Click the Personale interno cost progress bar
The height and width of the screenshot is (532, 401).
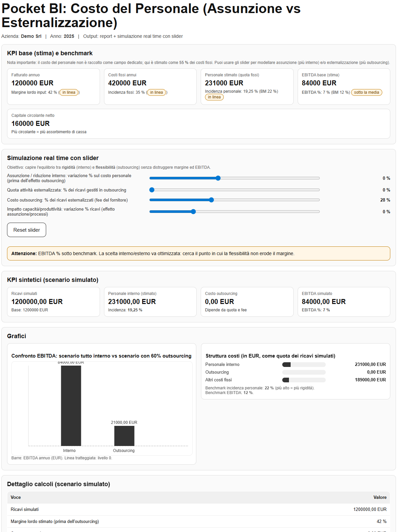click(x=304, y=365)
